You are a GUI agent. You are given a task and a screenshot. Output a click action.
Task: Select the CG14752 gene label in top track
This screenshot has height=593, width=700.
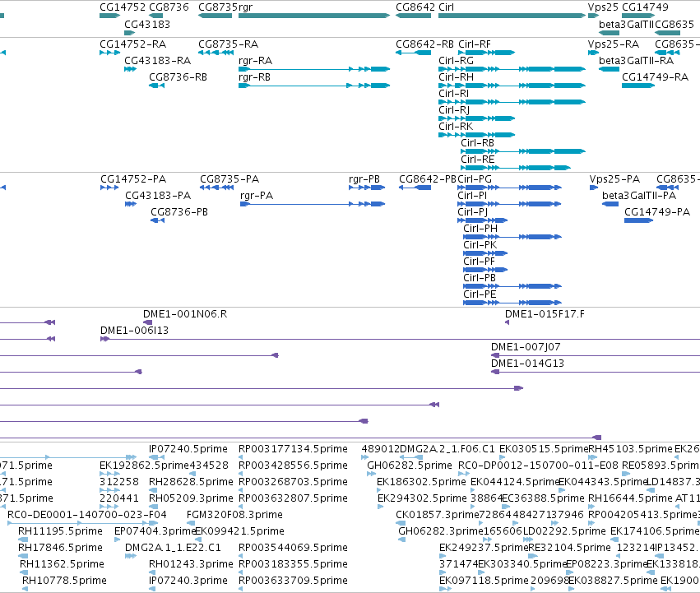click(x=123, y=7)
